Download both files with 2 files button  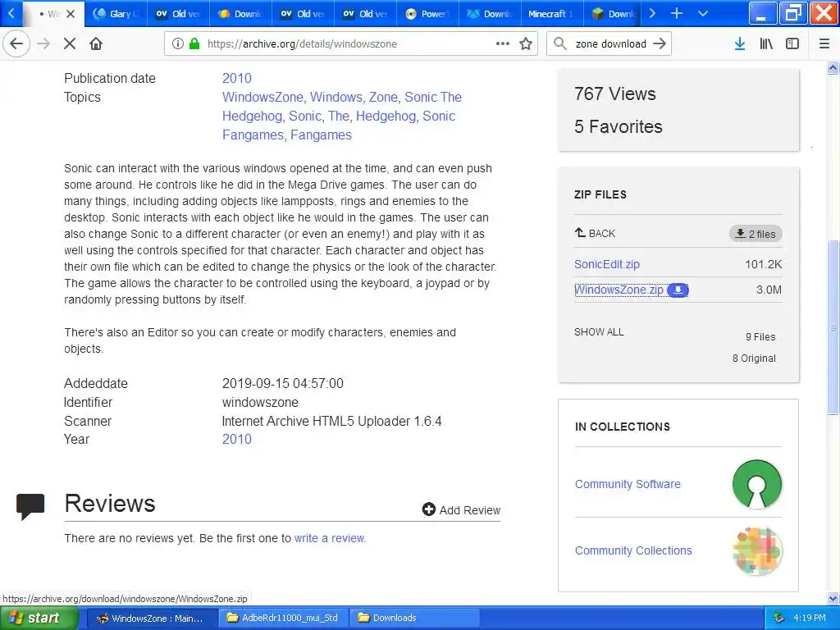(756, 234)
